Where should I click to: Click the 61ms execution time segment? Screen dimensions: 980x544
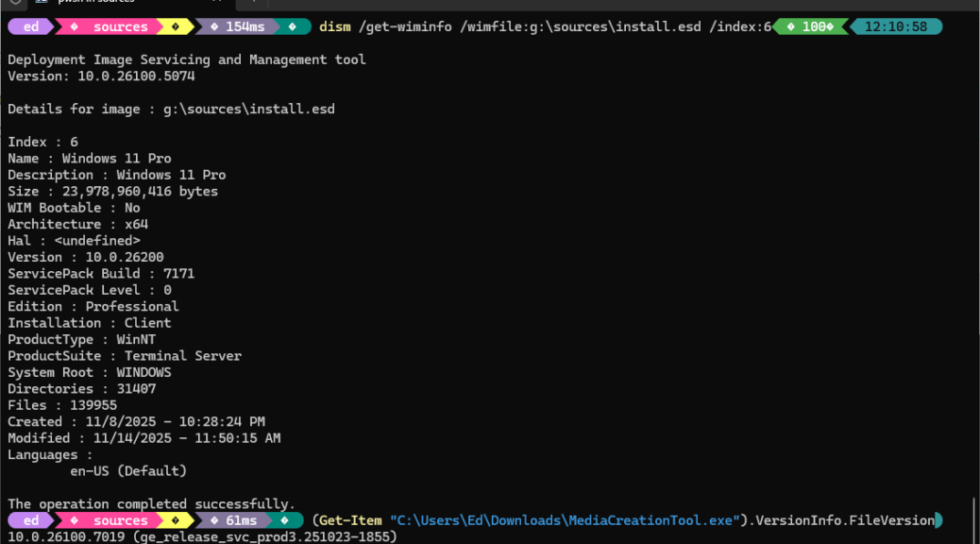coord(240,520)
